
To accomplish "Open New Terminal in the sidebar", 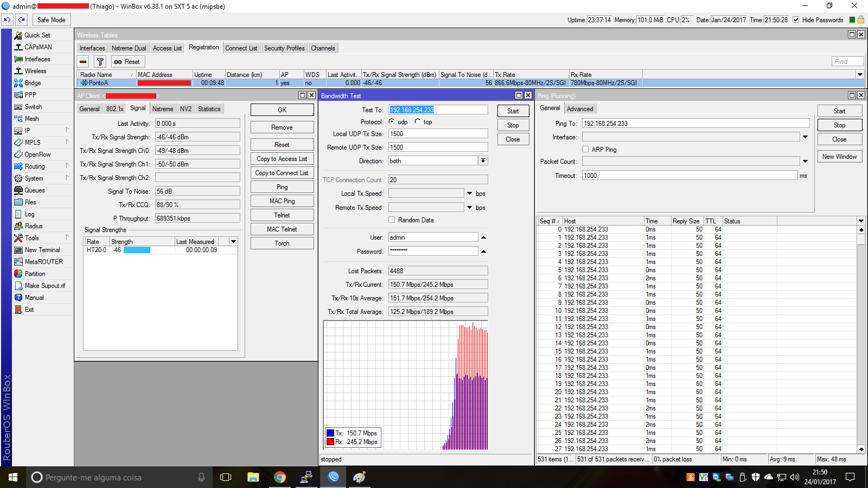I will (x=42, y=250).
